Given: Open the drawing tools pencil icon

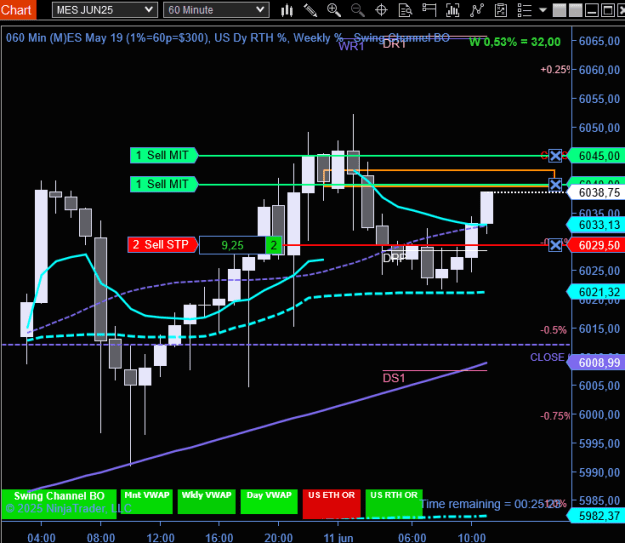Looking at the screenshot, I should pyautogui.click(x=310, y=10).
